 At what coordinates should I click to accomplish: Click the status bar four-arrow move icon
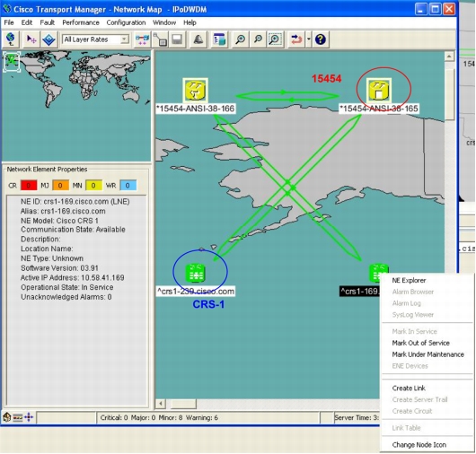tap(29, 417)
